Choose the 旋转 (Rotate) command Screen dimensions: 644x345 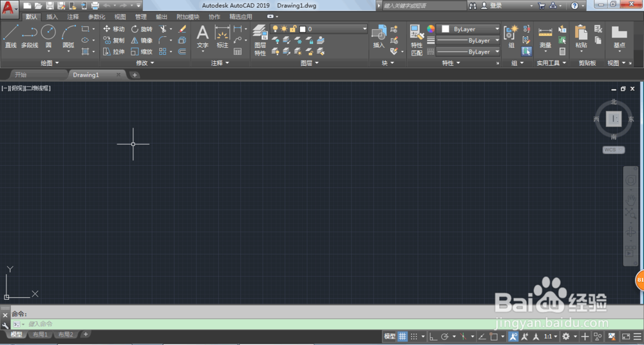[x=142, y=29]
